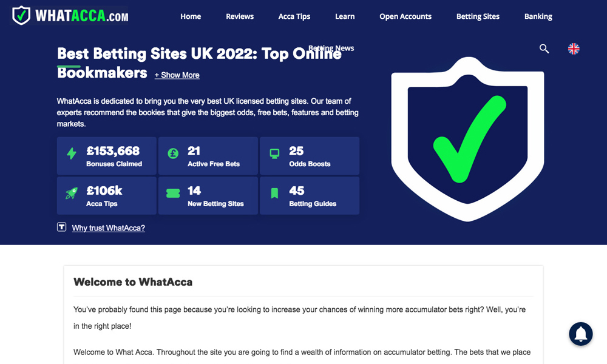Click the icon beside Why trust WhatAcca

61,227
